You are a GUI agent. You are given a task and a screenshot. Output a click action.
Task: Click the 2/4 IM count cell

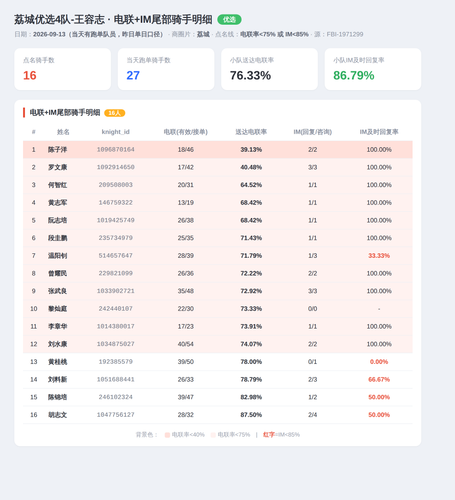[x=312, y=415]
